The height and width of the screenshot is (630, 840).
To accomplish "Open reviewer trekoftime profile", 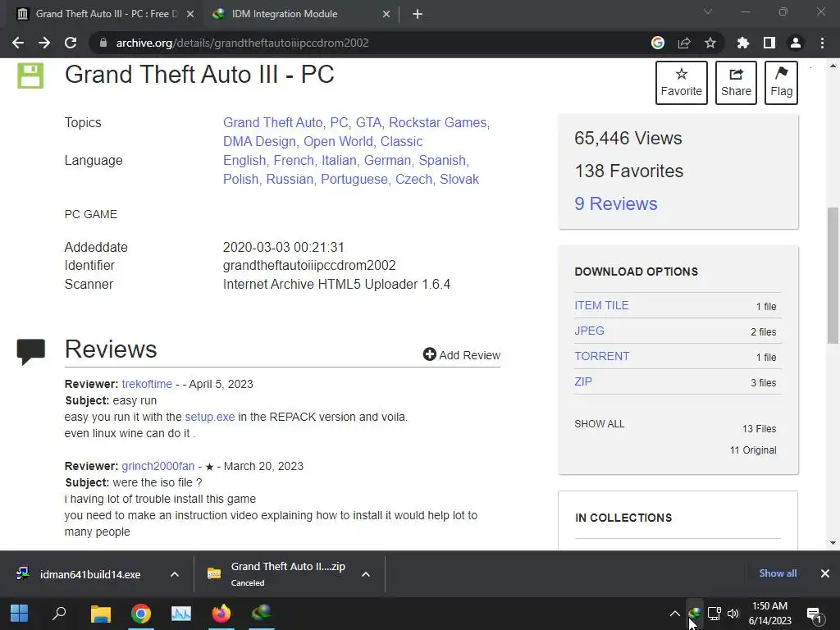I will point(147,384).
